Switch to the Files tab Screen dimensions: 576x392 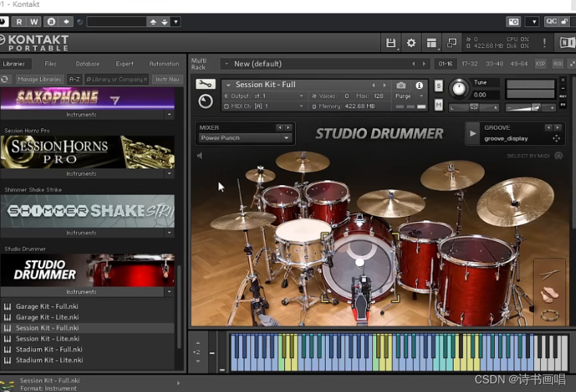click(51, 64)
